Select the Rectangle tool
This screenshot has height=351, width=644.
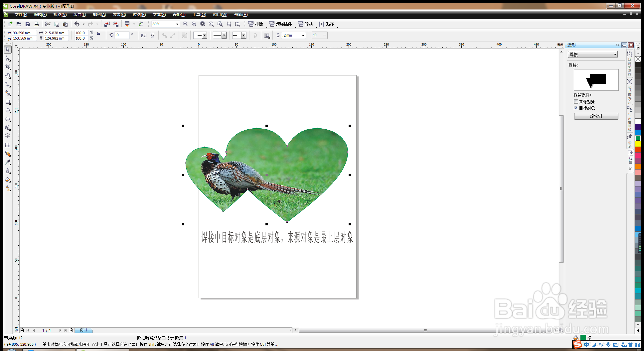click(8, 102)
